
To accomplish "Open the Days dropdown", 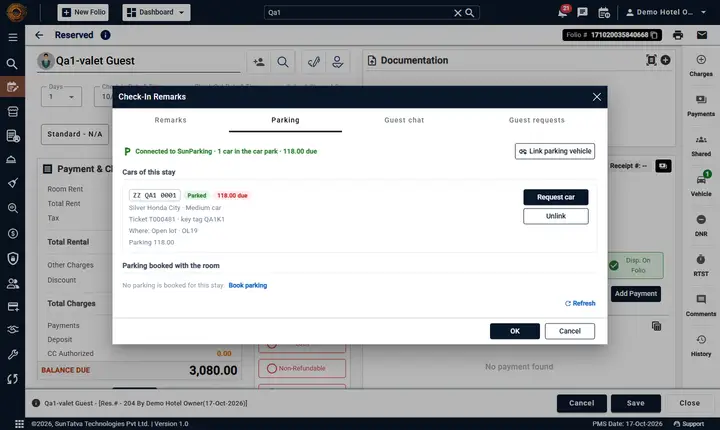I will pos(62,96).
